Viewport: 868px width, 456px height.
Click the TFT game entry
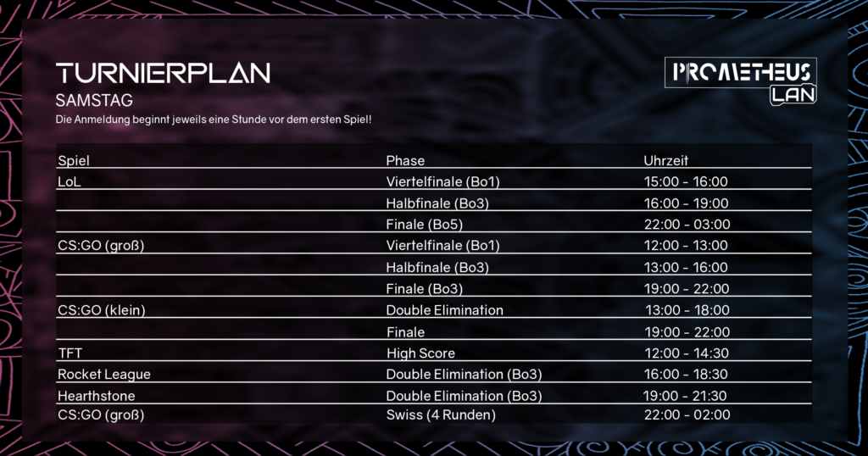point(70,353)
